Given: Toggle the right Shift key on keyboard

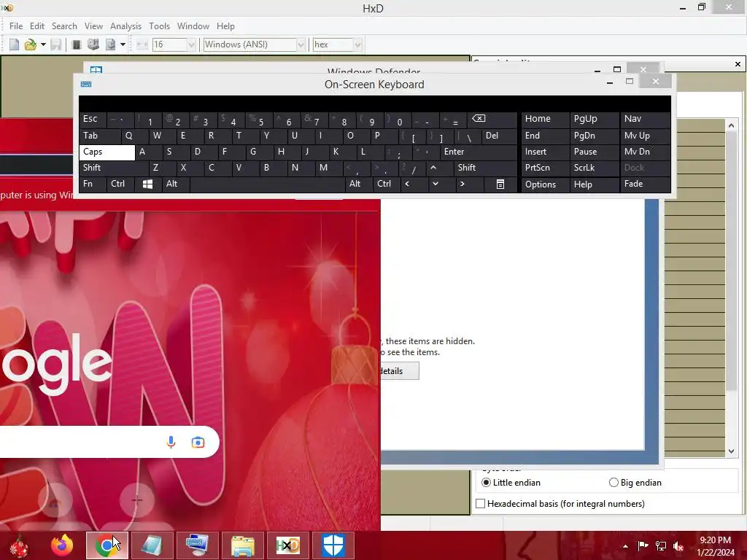Looking at the screenshot, I should click(485, 168).
